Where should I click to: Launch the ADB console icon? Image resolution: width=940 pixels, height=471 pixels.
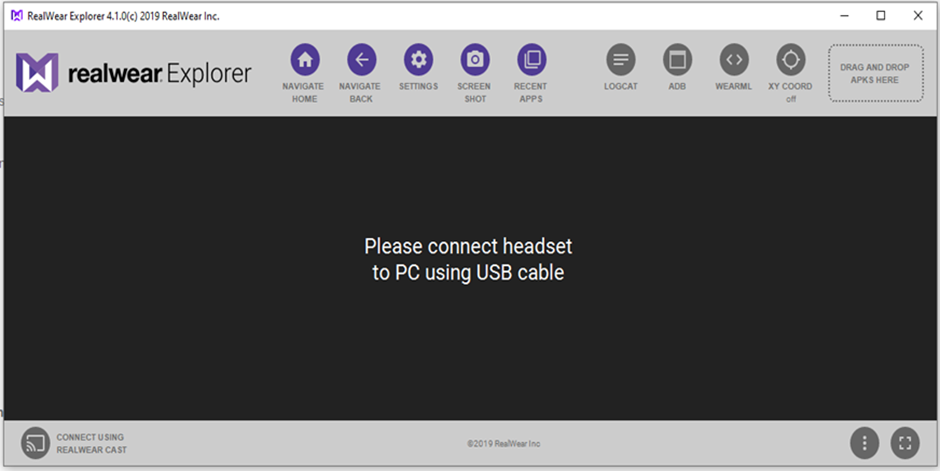click(x=677, y=60)
